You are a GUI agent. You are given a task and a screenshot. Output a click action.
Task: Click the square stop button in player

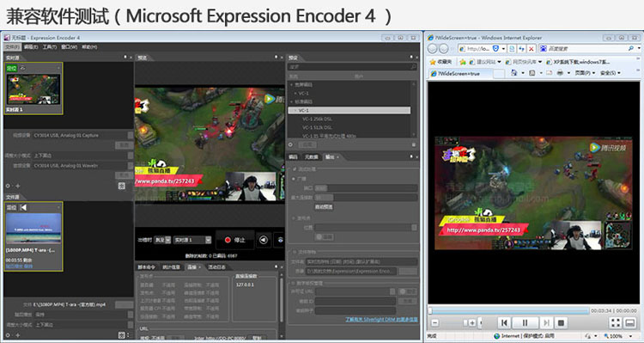click(561, 323)
